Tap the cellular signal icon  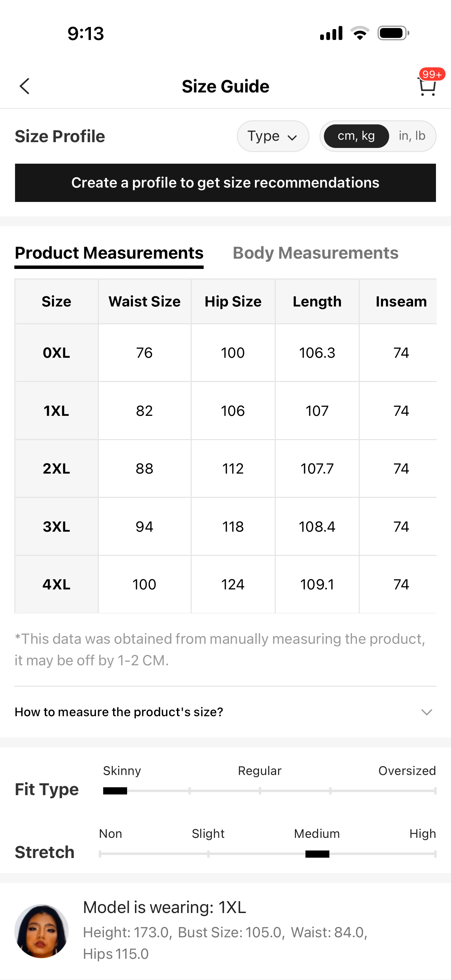(331, 33)
